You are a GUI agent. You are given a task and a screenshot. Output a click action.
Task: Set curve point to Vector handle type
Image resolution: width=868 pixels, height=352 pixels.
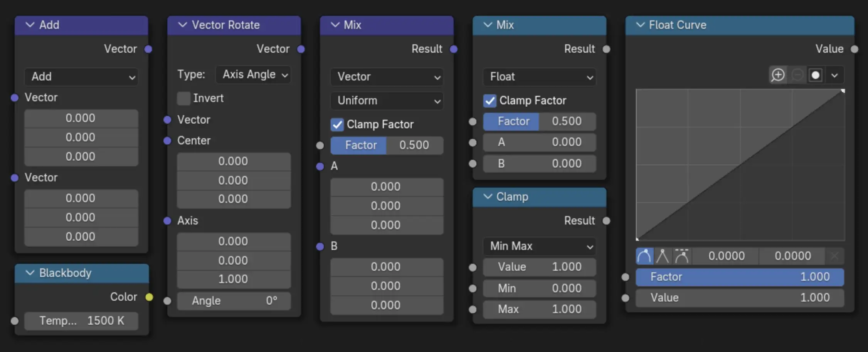pos(663,255)
